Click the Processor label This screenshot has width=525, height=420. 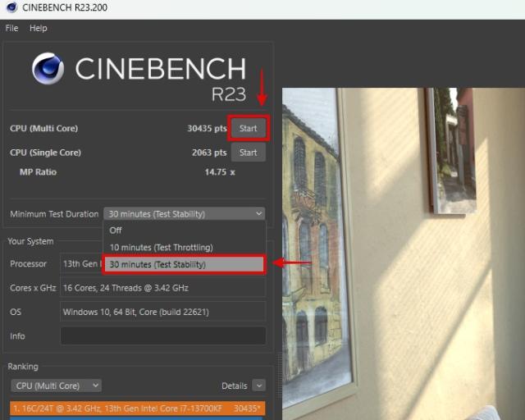[x=29, y=264]
